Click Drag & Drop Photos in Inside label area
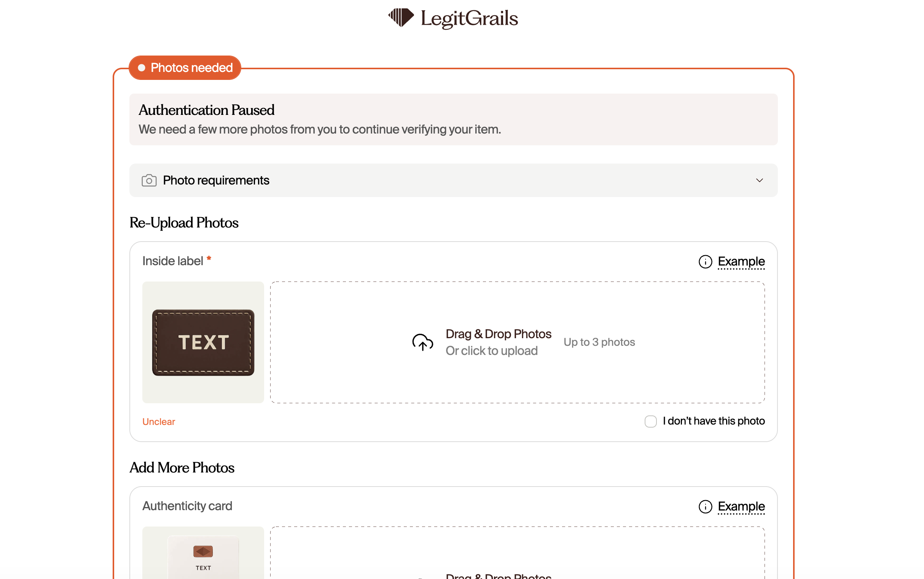 coord(499,334)
